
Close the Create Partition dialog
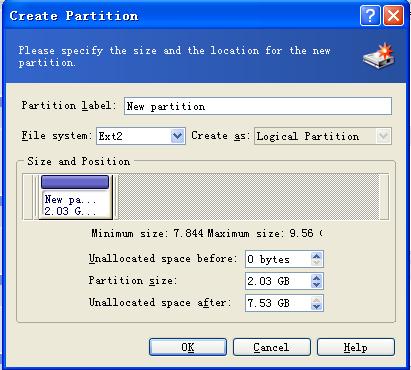pos(393,16)
